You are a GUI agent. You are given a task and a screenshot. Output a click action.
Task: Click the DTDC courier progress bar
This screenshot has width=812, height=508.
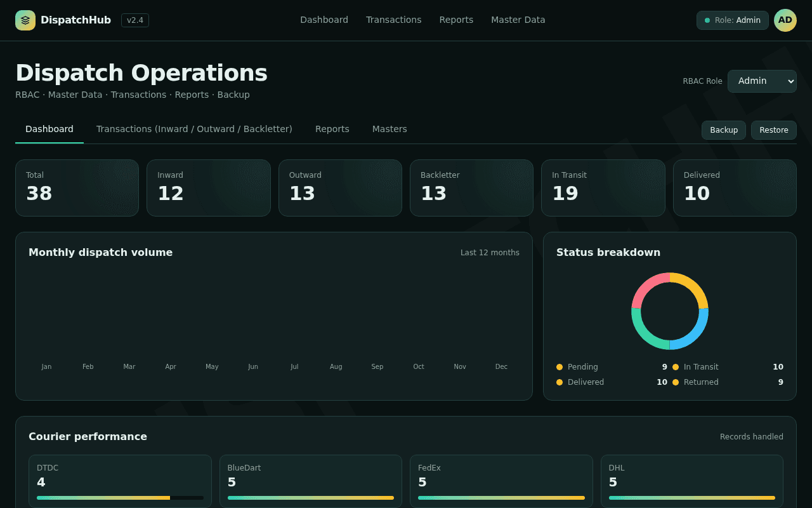click(121, 498)
